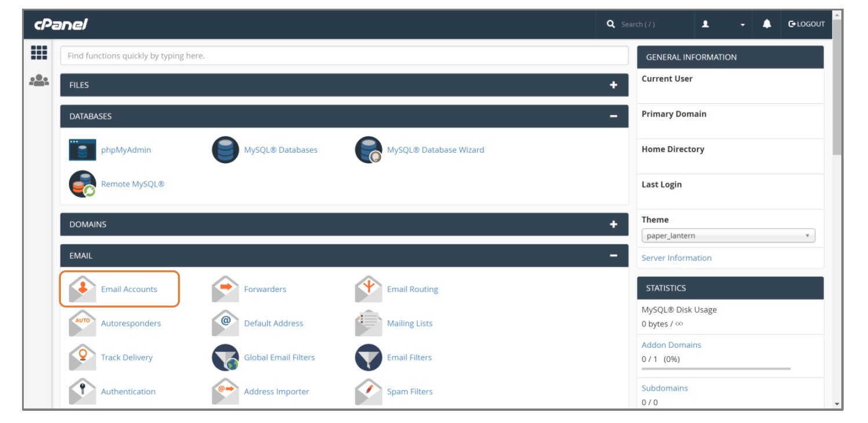This screenshot has width=868, height=423.
Task: Click the Email Accounts text link
Action: coord(129,289)
